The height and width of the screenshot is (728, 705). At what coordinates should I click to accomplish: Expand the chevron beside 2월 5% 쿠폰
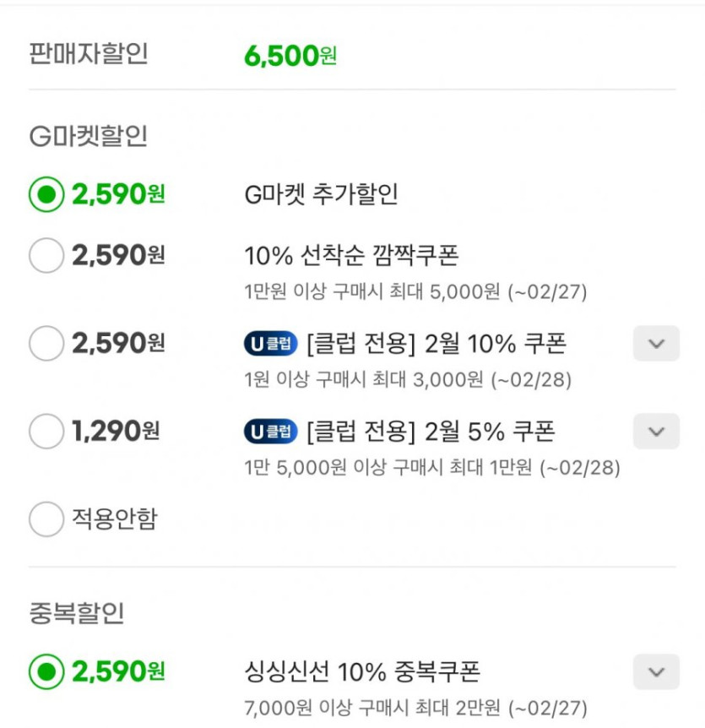pyautogui.click(x=656, y=432)
